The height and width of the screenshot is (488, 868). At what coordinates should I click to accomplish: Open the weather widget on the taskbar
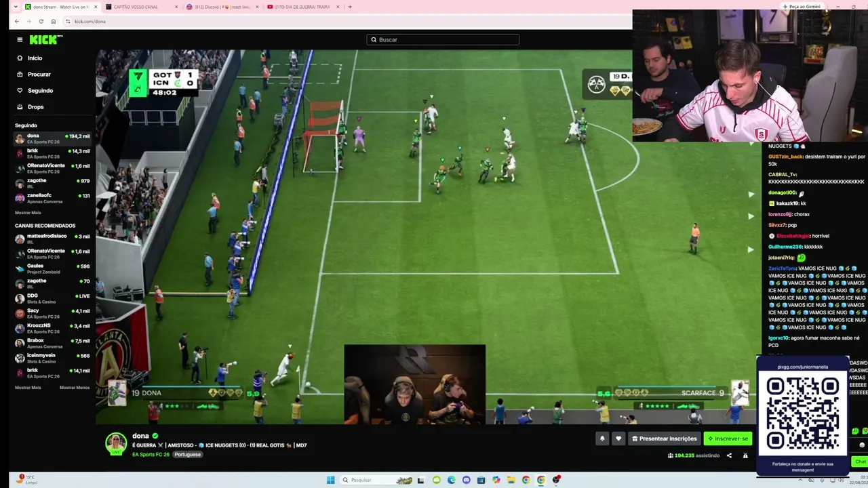[x=27, y=479]
